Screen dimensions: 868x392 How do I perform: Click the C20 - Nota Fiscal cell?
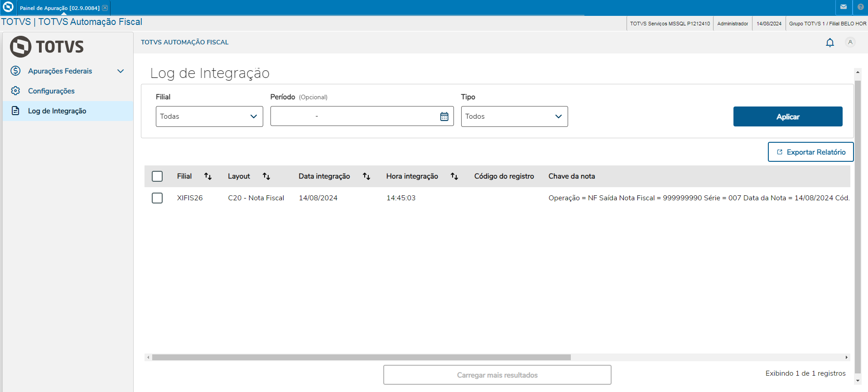point(256,198)
